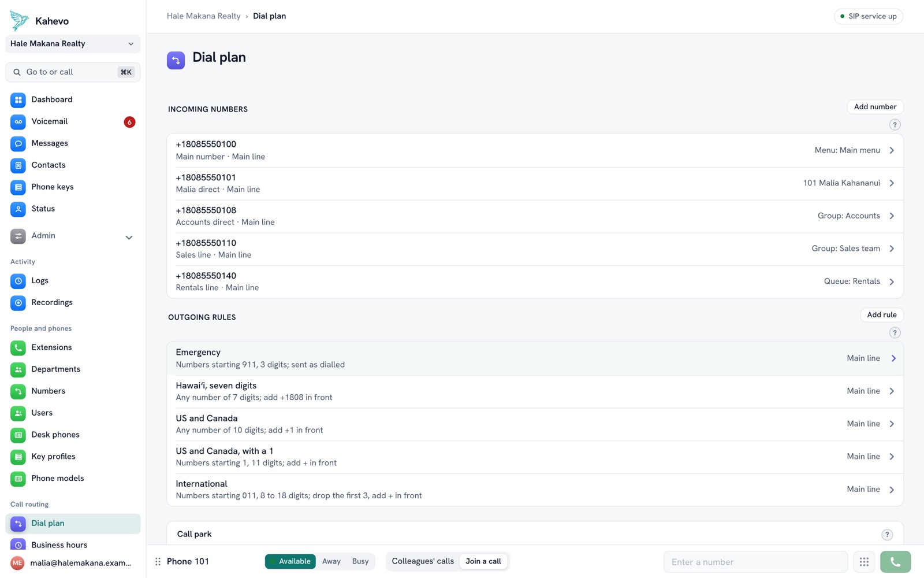Set status to Away
Viewport: 924px width, 578px height.
pyautogui.click(x=331, y=561)
